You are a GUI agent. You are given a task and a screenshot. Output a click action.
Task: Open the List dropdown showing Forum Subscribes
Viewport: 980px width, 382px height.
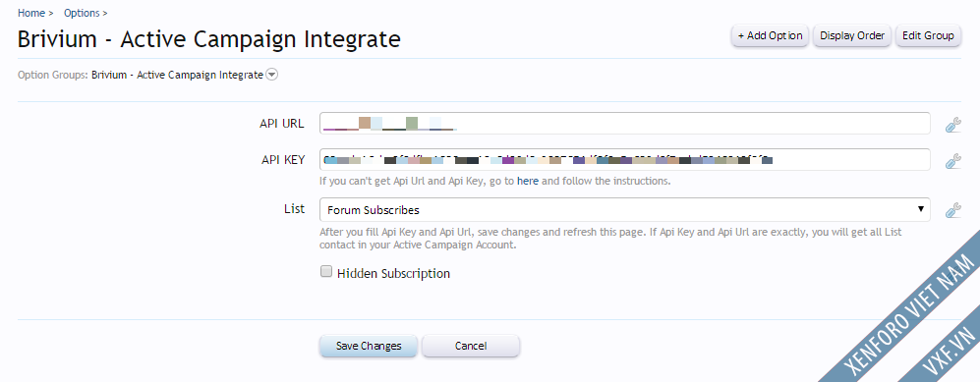click(624, 210)
